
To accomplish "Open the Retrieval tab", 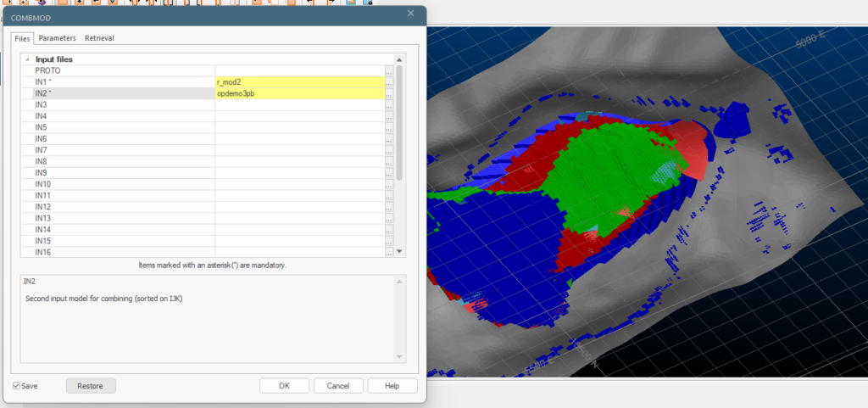I will pyautogui.click(x=99, y=38).
